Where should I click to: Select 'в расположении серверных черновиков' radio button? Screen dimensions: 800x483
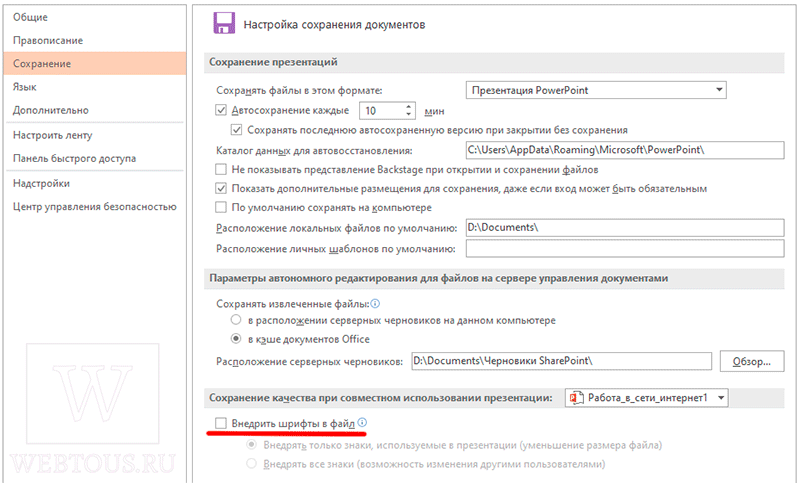[236, 320]
